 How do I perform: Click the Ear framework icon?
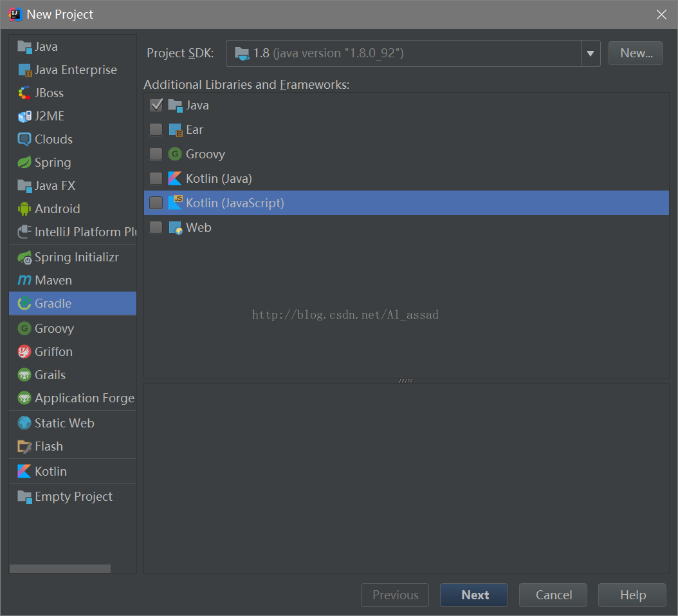click(175, 130)
